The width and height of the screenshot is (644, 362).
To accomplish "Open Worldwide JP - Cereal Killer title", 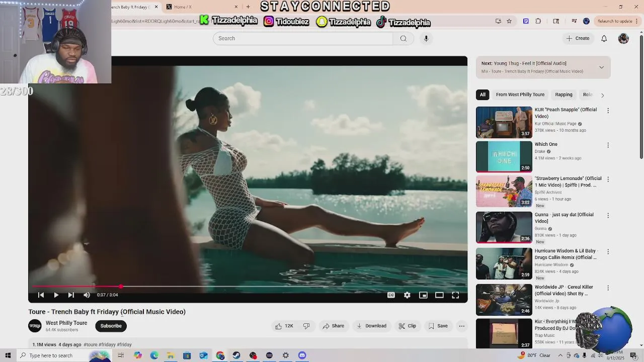I will coord(563,290).
